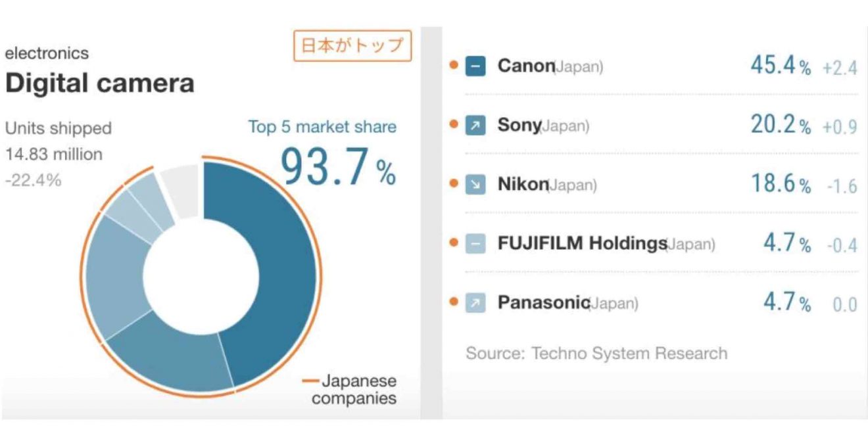This screenshot has width=868, height=447.
Task: Click Canon's 45.4% share value
Action: [x=781, y=66]
